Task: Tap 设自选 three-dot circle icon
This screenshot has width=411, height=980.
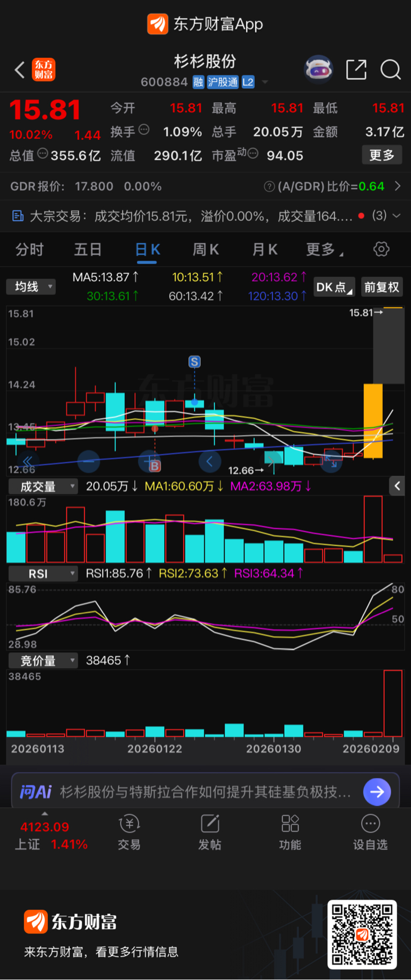Action: point(370,824)
